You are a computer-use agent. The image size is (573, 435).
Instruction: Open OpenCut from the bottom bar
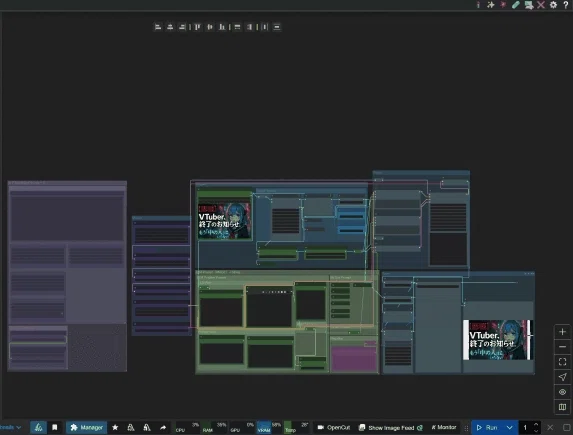point(333,427)
